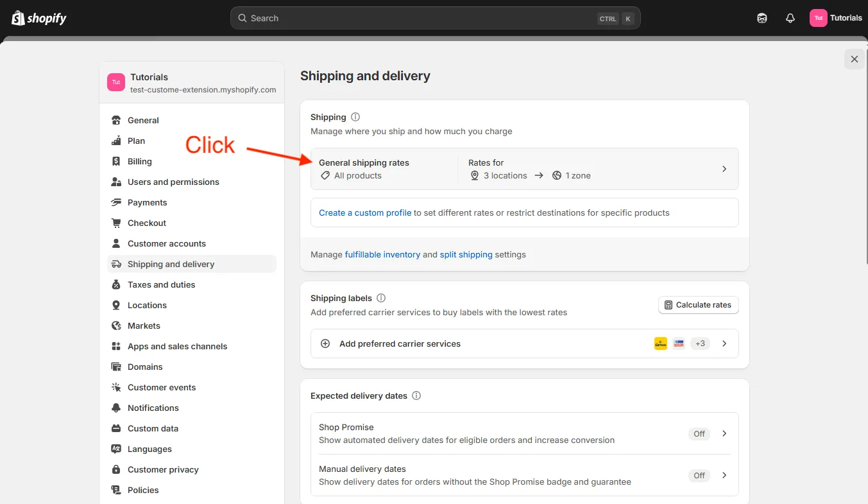Viewport: 868px width, 504px height.
Task: Click the Tutorials store avatar in the top bar
Action: coord(819,17)
